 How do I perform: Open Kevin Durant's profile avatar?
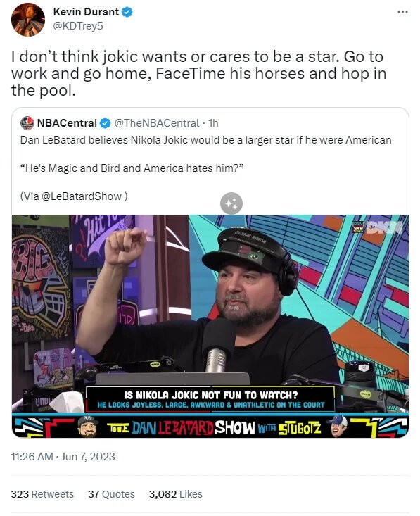point(28,20)
